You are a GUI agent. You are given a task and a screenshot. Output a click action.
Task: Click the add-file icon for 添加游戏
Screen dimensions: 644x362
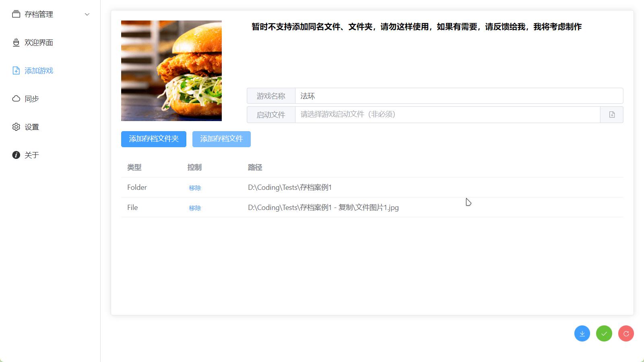pos(16,70)
